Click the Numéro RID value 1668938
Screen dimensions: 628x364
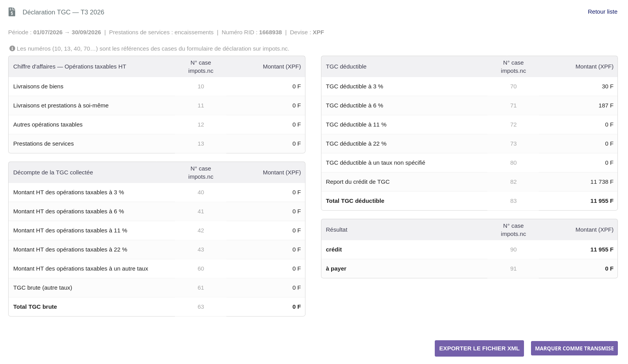tap(270, 32)
